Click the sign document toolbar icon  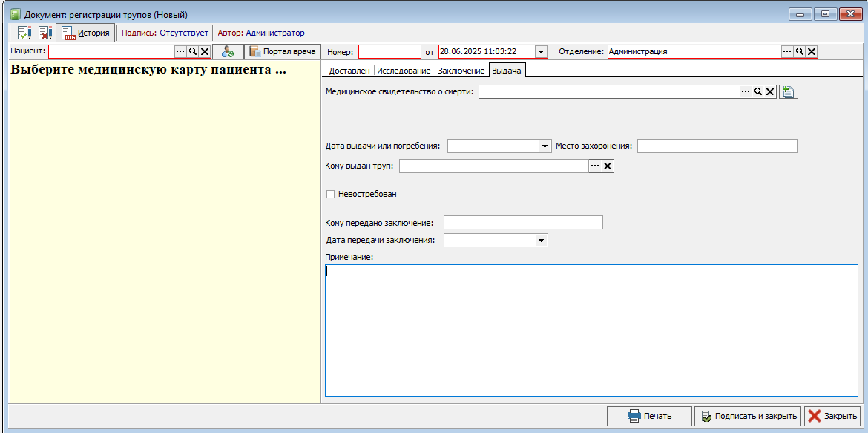24,33
